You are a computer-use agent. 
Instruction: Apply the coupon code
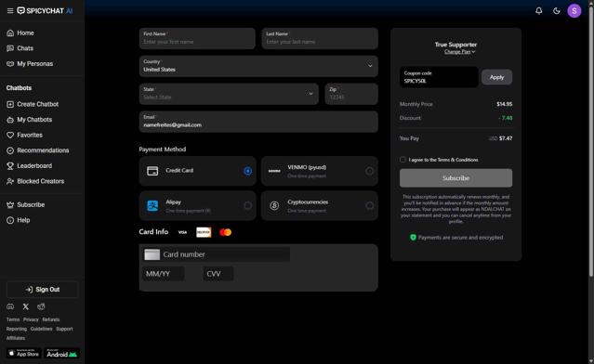pos(496,77)
